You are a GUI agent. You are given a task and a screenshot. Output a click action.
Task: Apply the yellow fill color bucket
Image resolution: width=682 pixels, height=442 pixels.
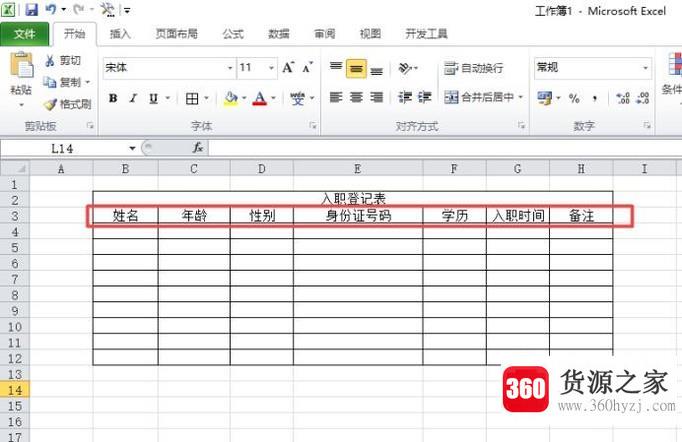click(231, 99)
